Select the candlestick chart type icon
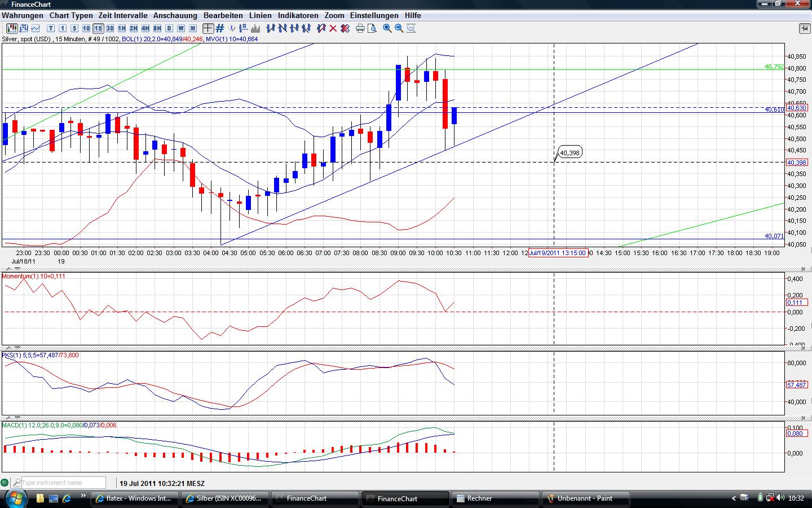The width and height of the screenshot is (812, 508). tap(11, 28)
